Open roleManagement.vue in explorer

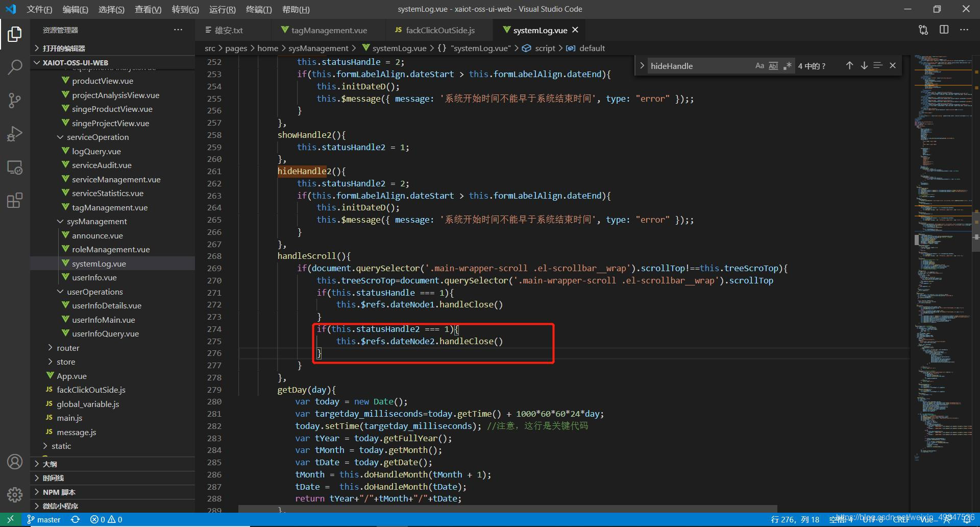112,249
